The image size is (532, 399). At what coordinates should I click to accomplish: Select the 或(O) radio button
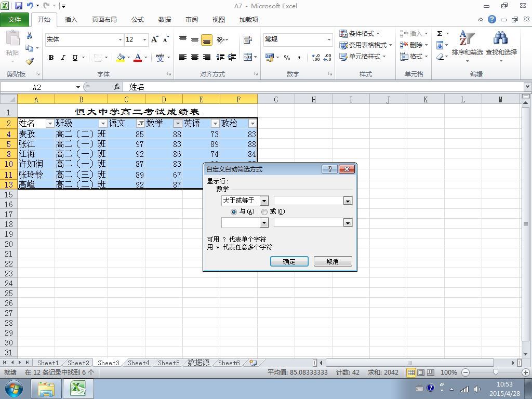pyautogui.click(x=264, y=212)
